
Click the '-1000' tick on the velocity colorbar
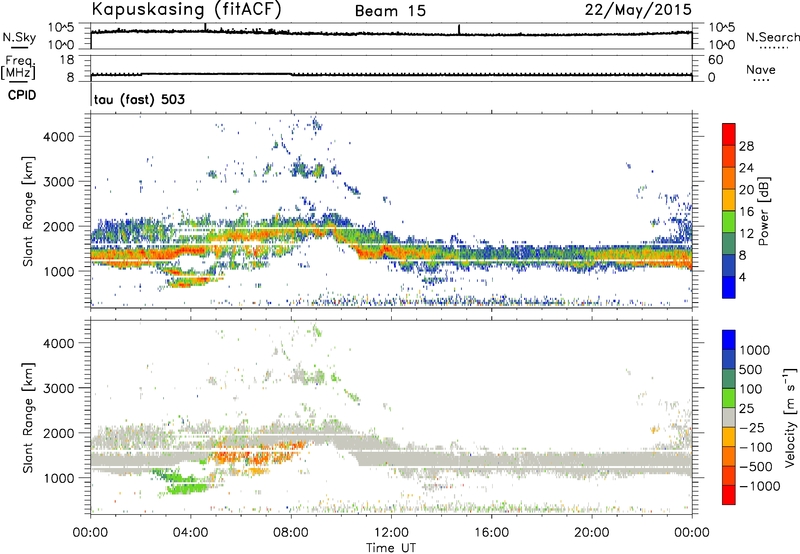click(759, 486)
